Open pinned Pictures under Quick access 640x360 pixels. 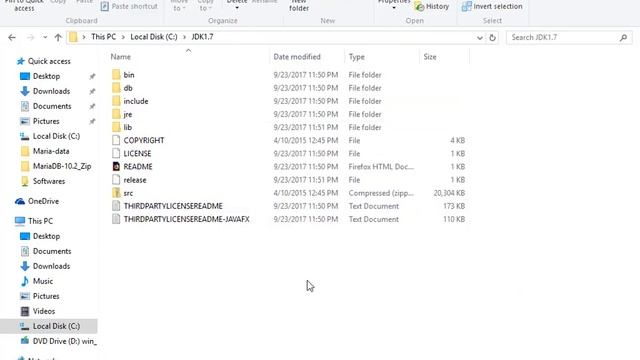46,121
